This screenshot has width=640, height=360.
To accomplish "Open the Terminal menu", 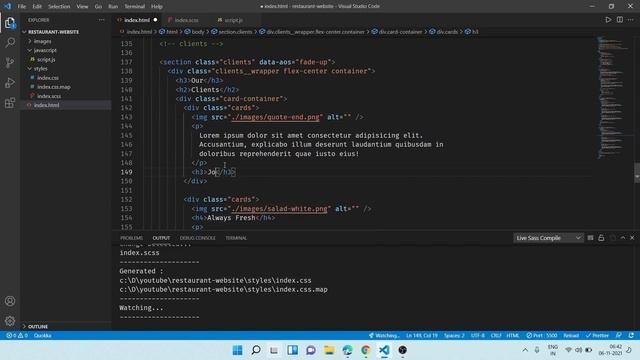I will pos(135,6).
